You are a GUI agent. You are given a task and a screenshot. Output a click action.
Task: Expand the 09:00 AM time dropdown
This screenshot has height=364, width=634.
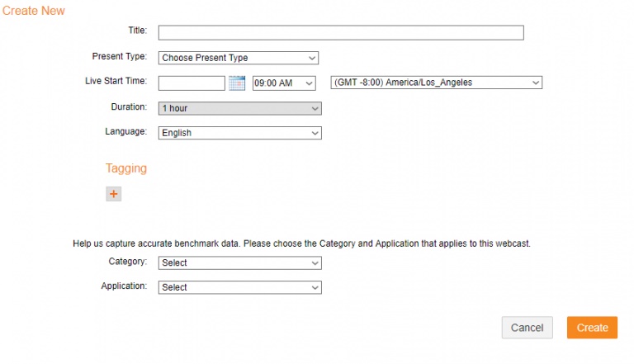[284, 83]
